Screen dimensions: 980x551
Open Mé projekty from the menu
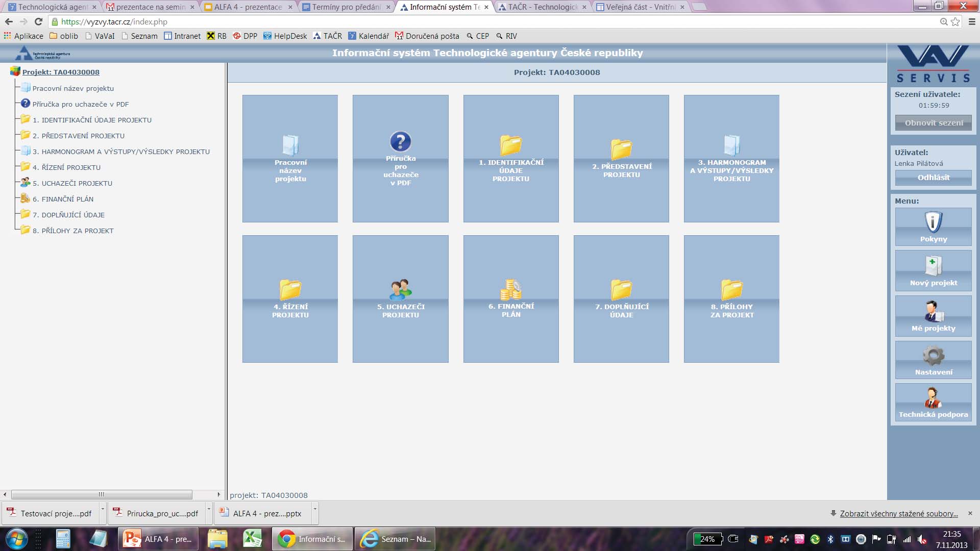(x=933, y=316)
